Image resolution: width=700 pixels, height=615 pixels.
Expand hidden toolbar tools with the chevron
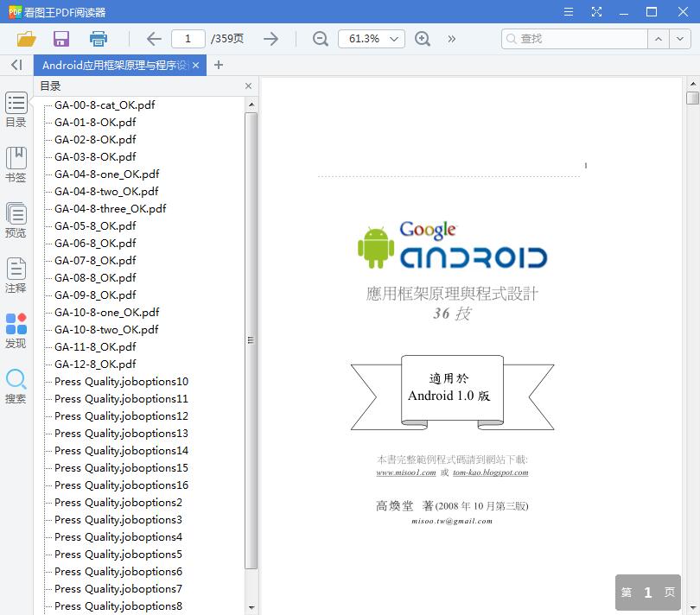(x=450, y=39)
